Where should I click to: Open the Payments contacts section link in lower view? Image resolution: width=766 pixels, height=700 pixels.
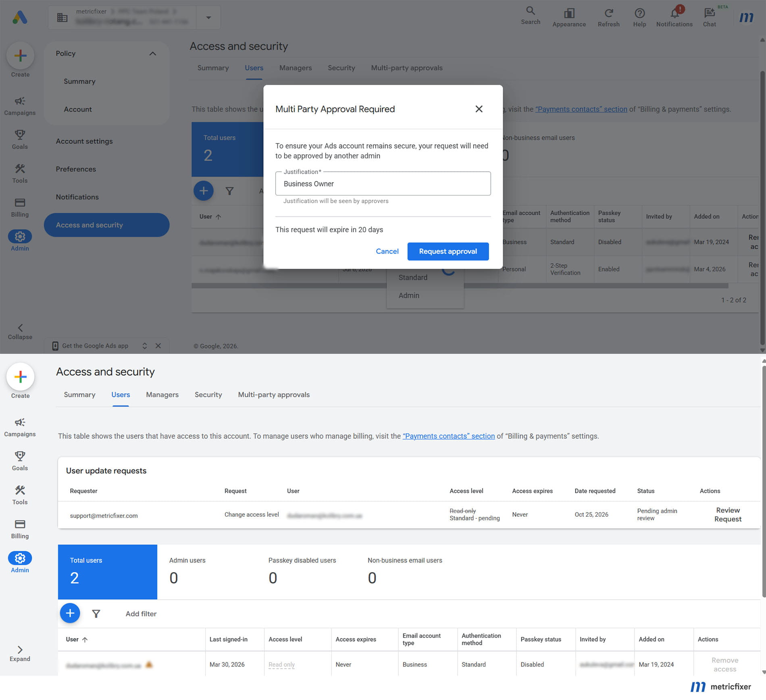(x=448, y=436)
